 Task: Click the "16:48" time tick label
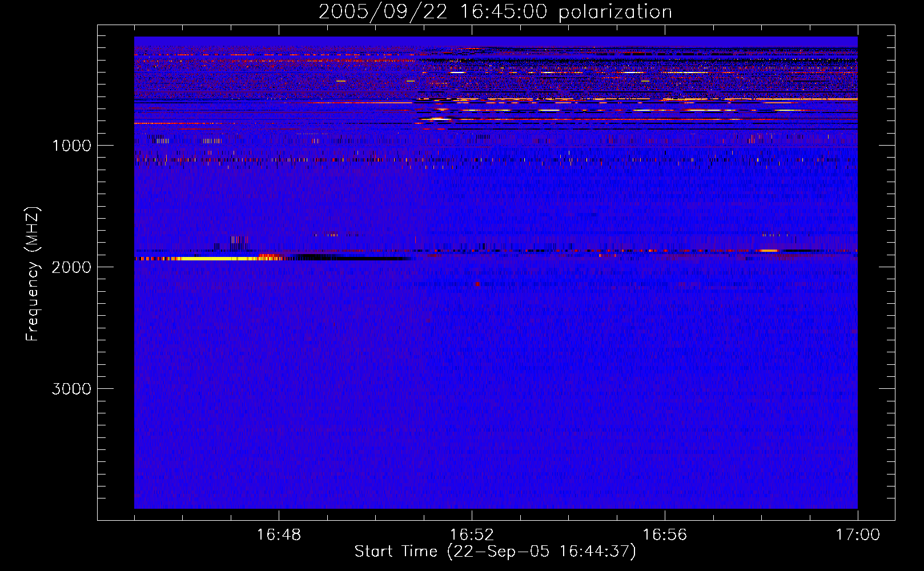(279, 535)
